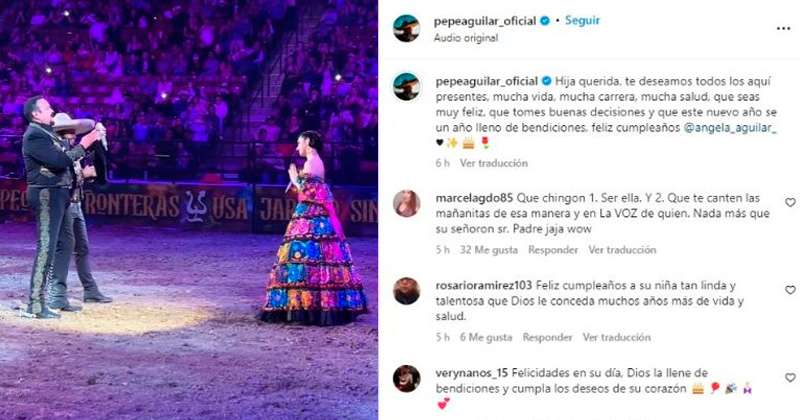
Task: Reply to marcelagdo85's comment
Action: coord(553,250)
